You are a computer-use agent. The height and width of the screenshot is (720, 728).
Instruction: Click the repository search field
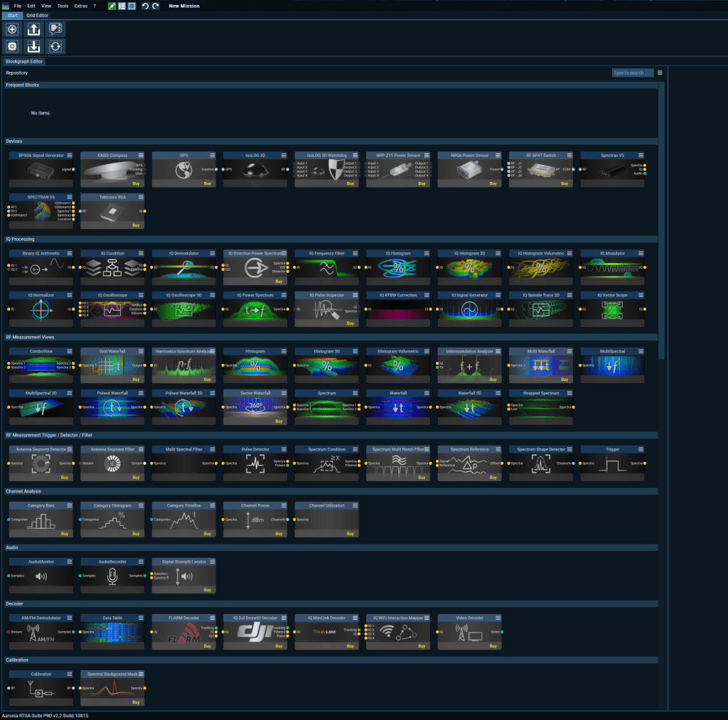pyautogui.click(x=632, y=72)
